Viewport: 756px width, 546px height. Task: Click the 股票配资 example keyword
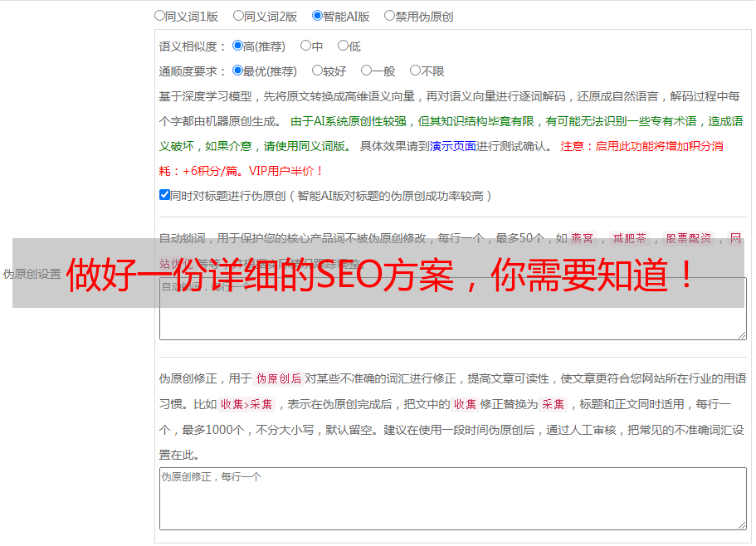[689, 238]
